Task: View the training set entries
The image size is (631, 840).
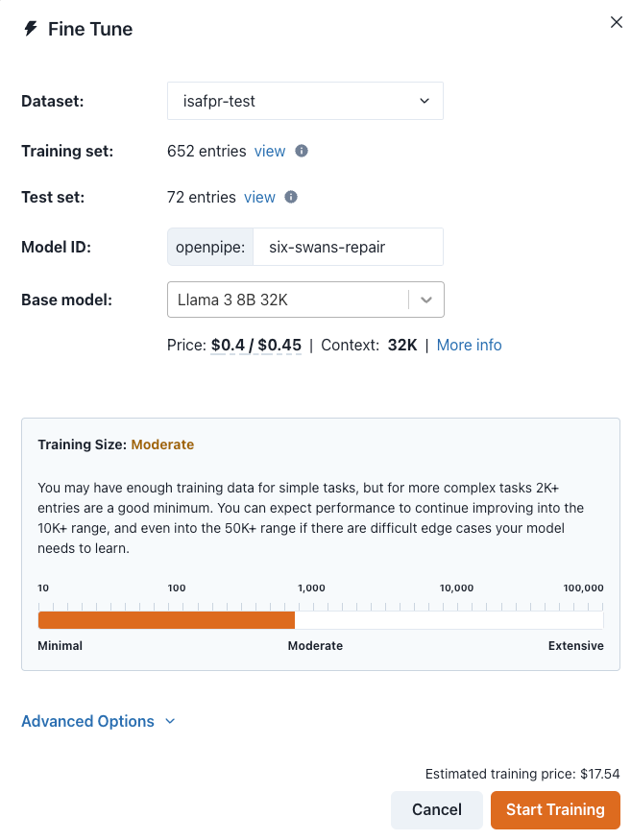Action: pos(270,151)
